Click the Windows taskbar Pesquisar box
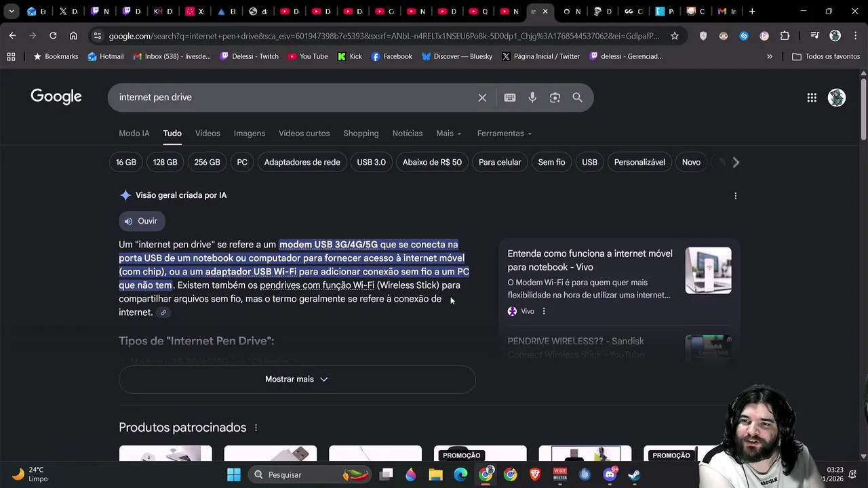The image size is (868, 488). click(x=309, y=474)
